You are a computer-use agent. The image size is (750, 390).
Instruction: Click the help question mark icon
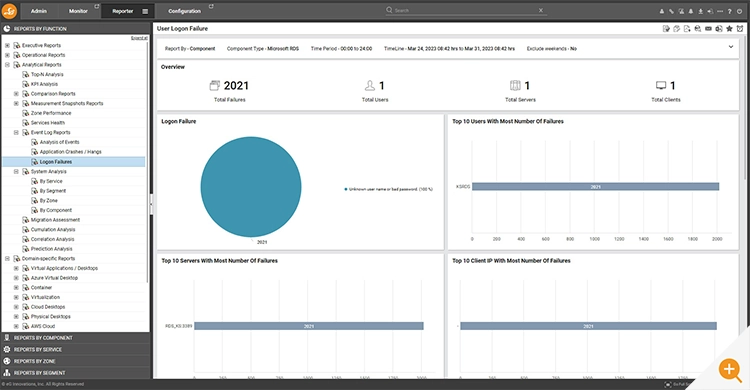[x=729, y=11]
